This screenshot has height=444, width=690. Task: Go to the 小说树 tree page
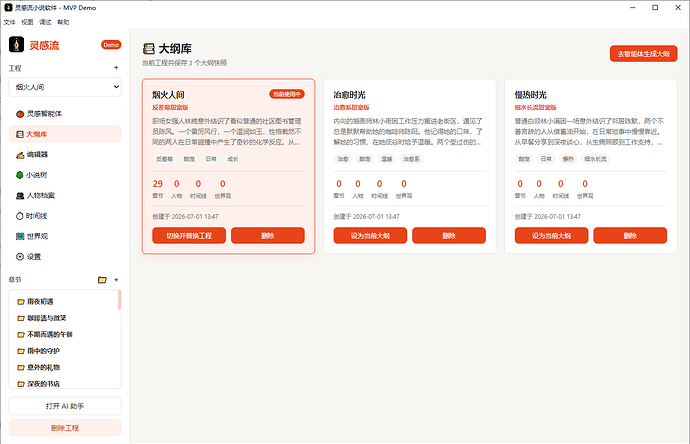coord(65,175)
